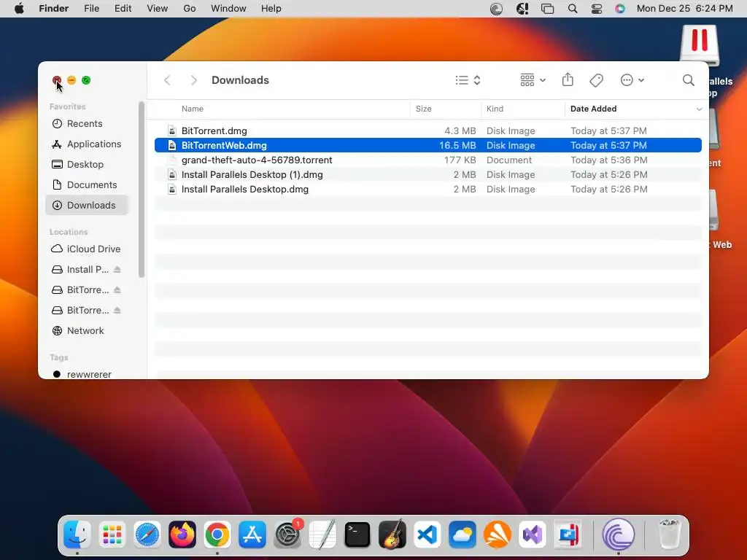
Task: Open the menu bar date and time
Action: point(684,9)
